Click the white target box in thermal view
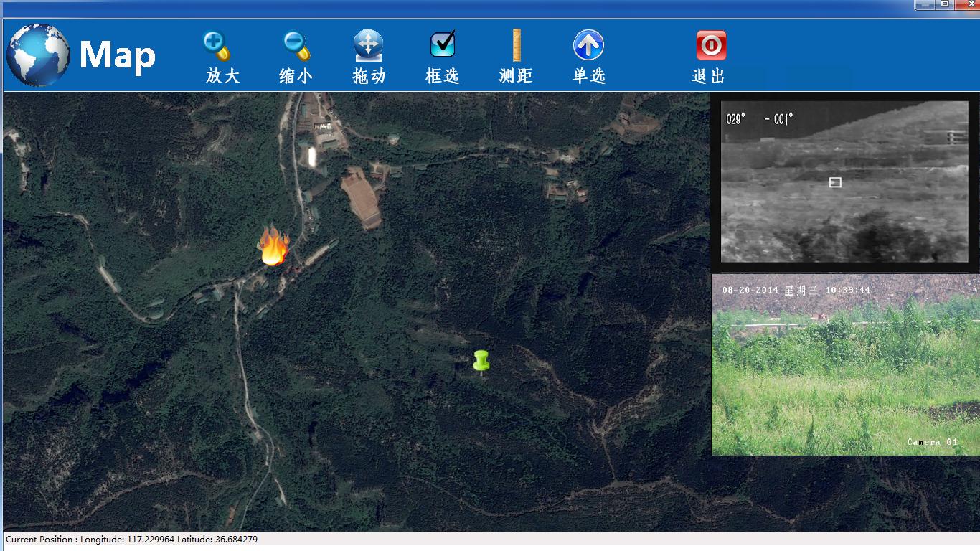 pyautogui.click(x=835, y=182)
